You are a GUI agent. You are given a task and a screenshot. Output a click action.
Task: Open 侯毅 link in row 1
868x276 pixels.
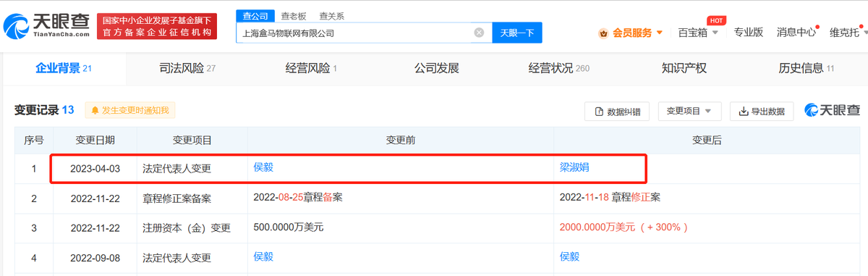(263, 167)
